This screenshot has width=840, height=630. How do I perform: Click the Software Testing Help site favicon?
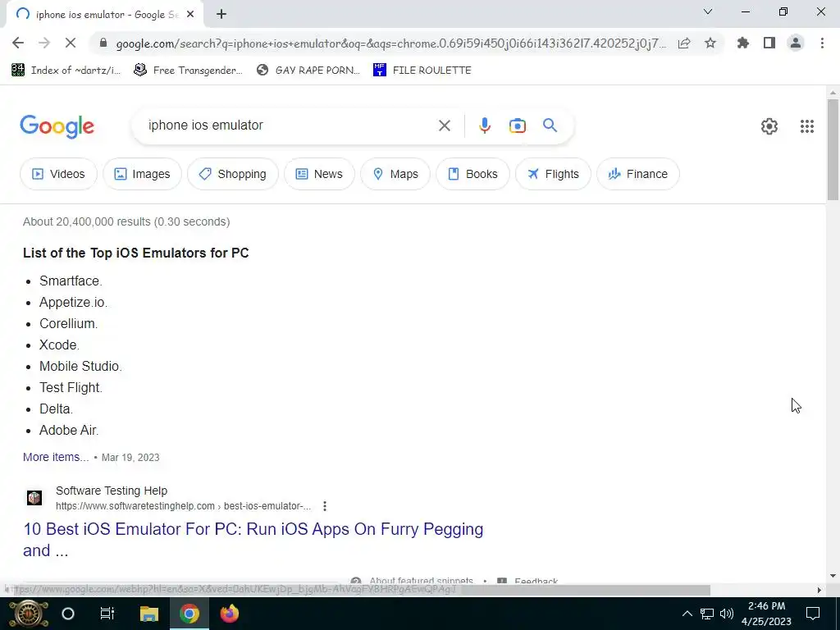tap(34, 498)
